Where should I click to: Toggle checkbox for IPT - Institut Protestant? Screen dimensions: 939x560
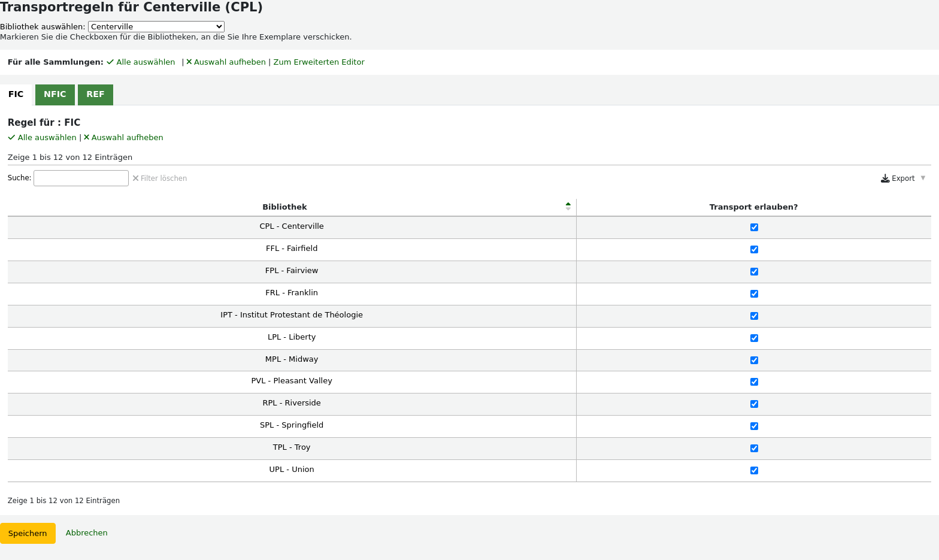point(754,316)
